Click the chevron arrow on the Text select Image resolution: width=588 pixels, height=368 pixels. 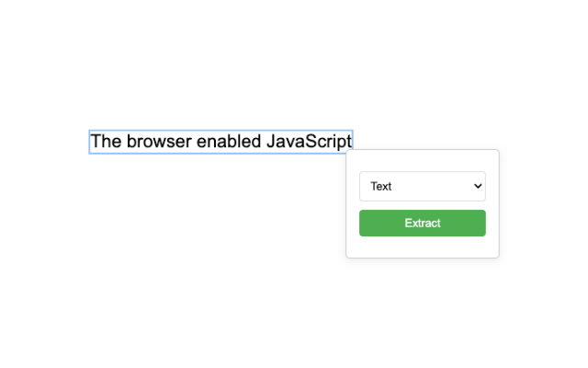coord(477,186)
